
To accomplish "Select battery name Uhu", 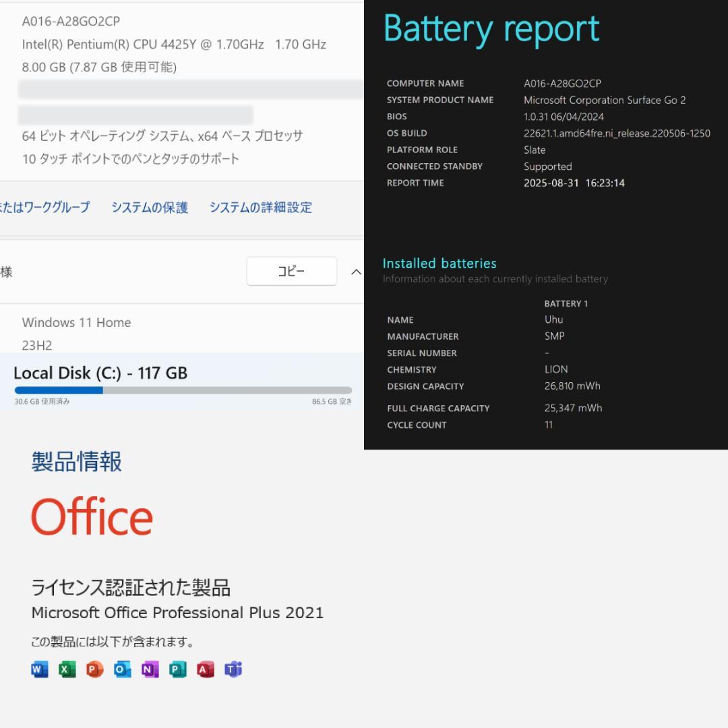I will tap(554, 320).
